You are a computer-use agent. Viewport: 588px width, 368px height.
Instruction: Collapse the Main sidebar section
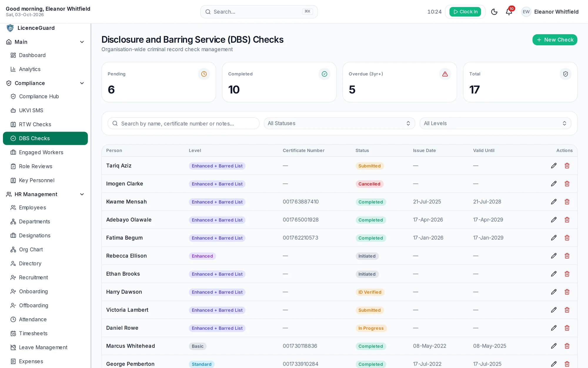(x=45, y=42)
